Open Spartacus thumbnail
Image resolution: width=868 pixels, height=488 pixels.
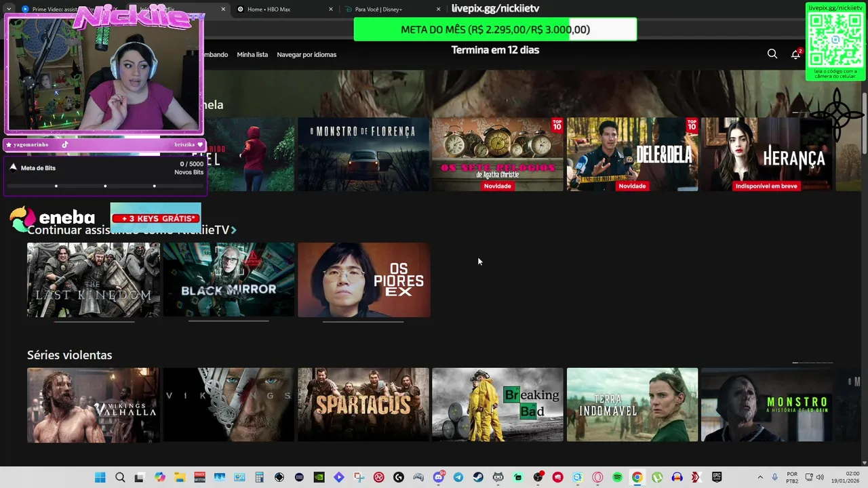(363, 405)
